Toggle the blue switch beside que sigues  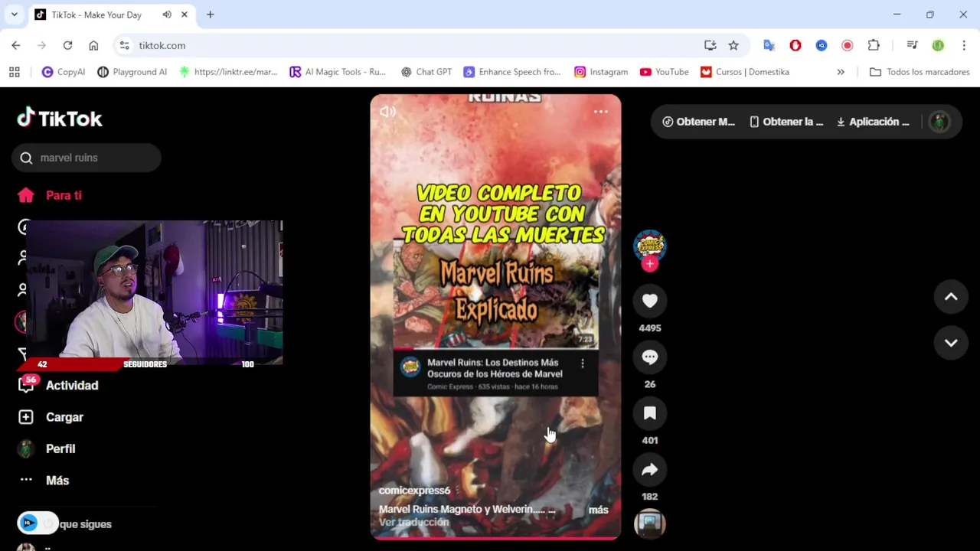[x=37, y=523]
